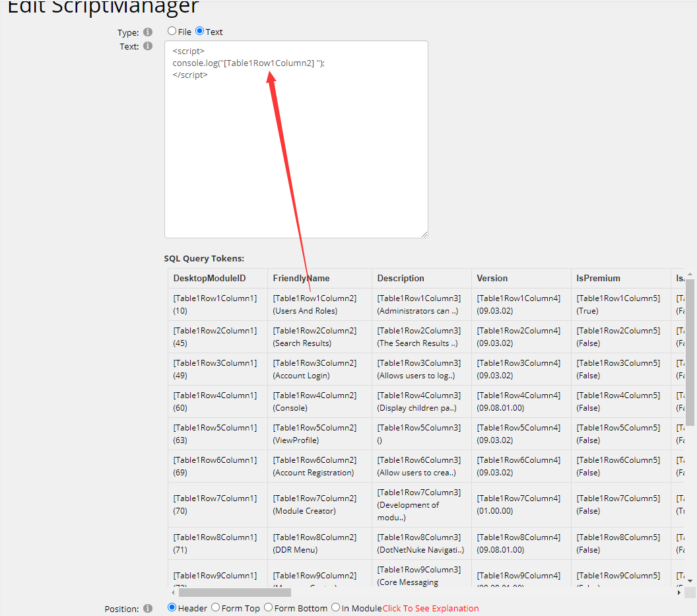697x616 pixels.
Task: Click the [Table1Row7Column4] token
Action: point(519,498)
